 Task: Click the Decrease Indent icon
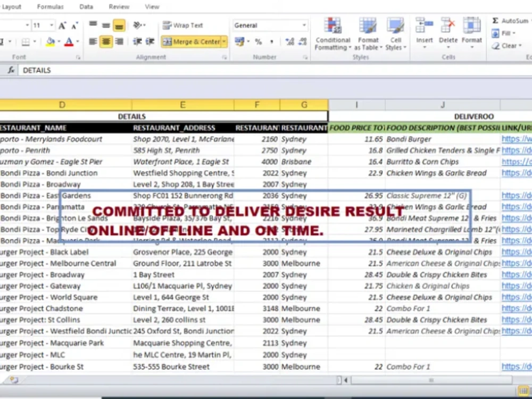coord(137,41)
